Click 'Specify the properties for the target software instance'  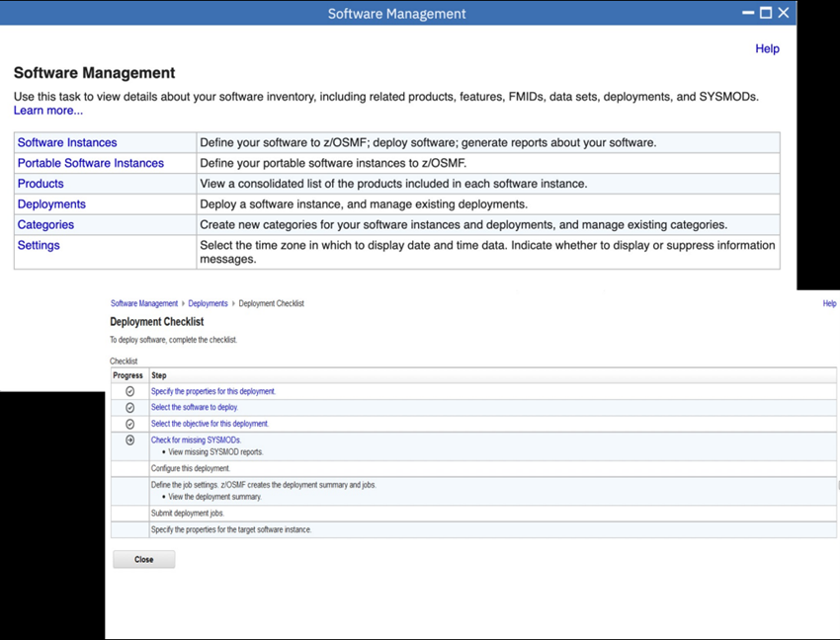point(231,529)
